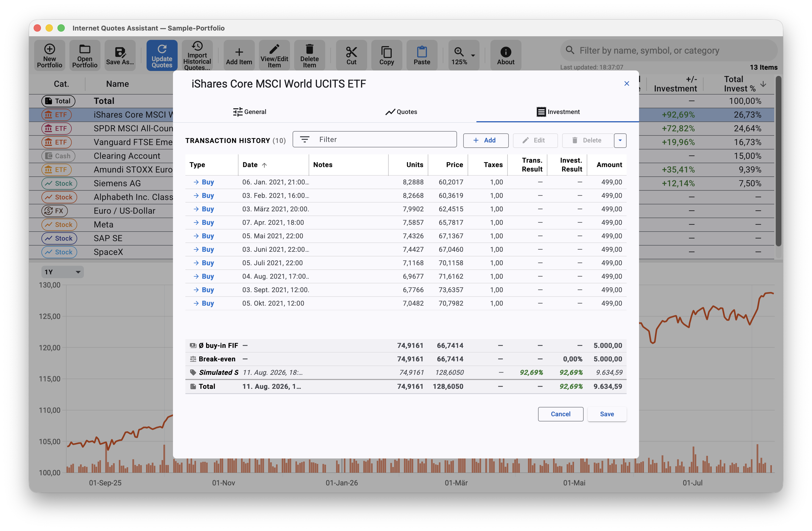The width and height of the screenshot is (812, 531).
Task: Select the Cut scissors icon
Action: point(351,55)
